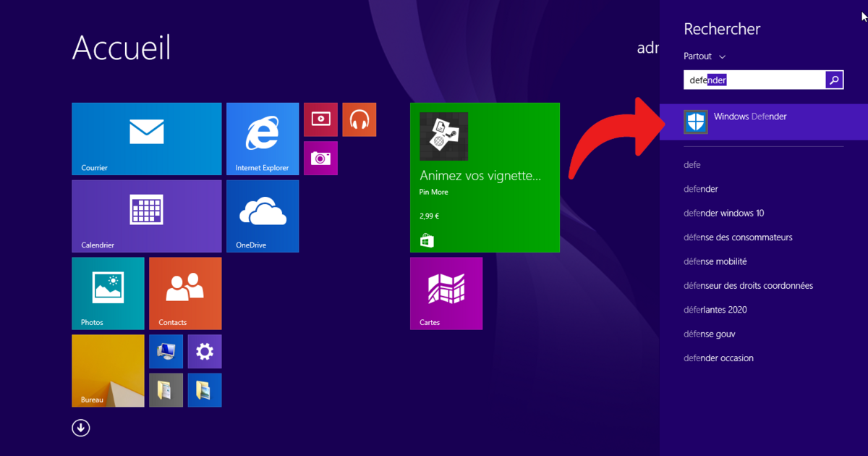The height and width of the screenshot is (456, 868).
Task: Open the Bureau desktop tile
Action: 108,371
